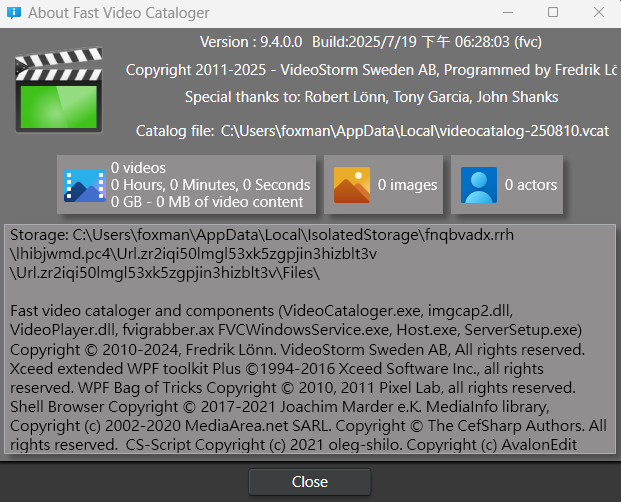Screen dimensions: 621x502
Task: Click the blue actors person icon
Action: point(478,185)
